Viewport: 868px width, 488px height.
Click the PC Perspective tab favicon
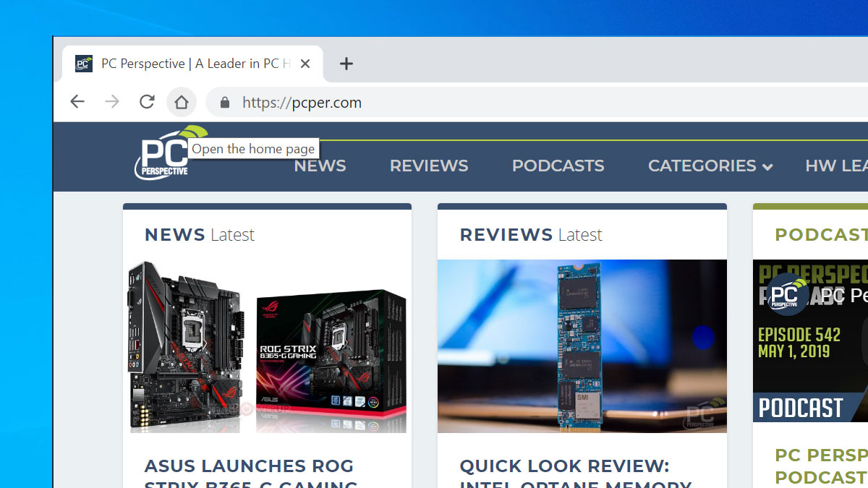click(x=84, y=64)
